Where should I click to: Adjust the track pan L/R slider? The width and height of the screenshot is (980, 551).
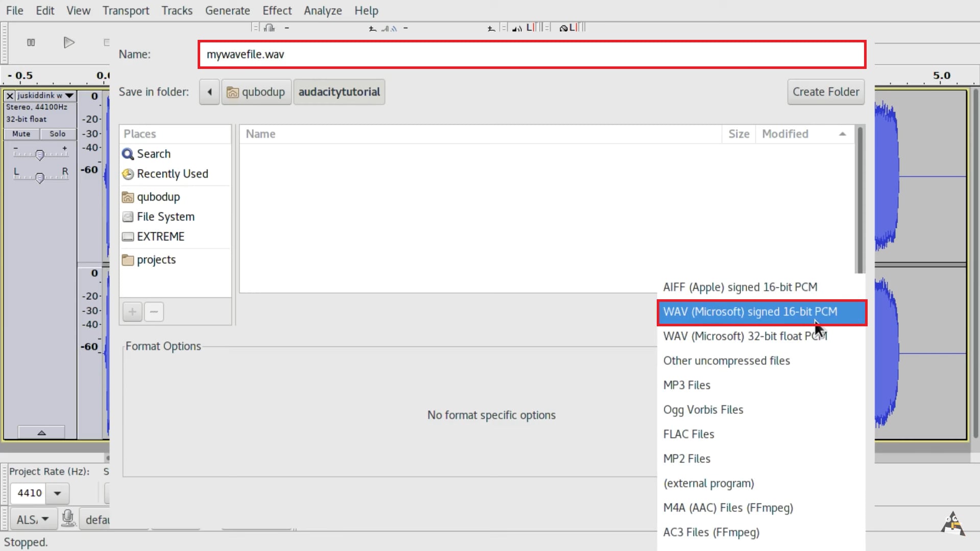point(40,177)
